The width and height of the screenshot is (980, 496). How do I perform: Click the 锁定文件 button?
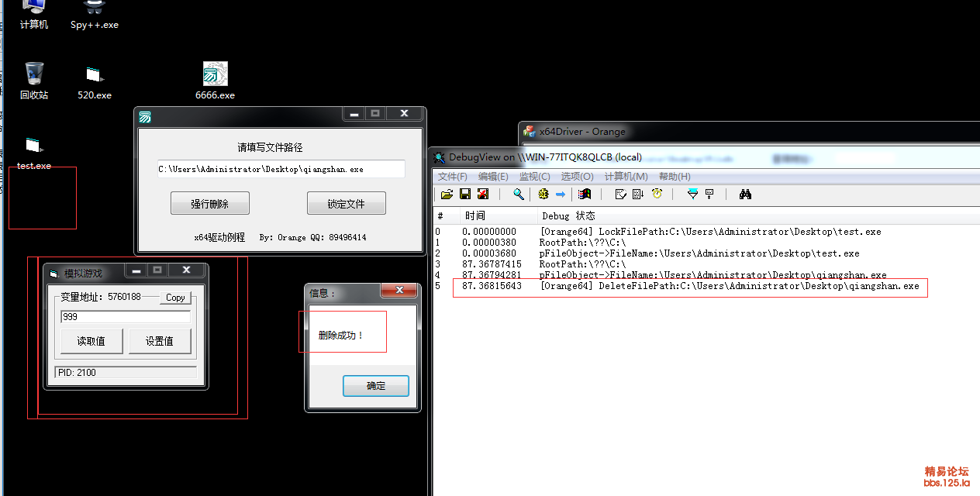point(346,204)
